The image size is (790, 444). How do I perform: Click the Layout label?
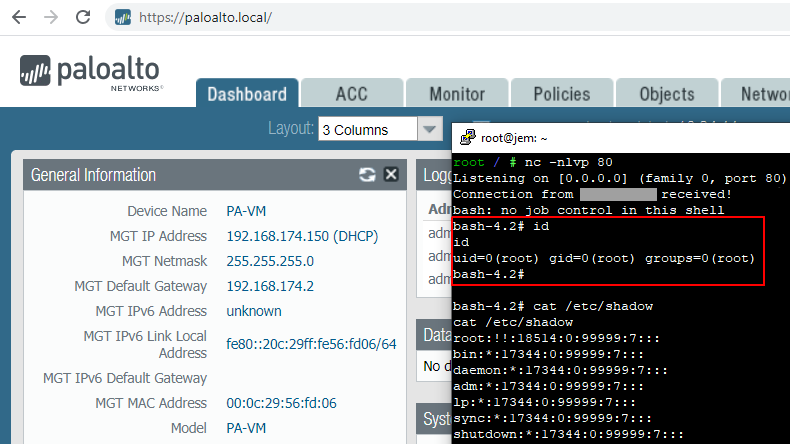(x=291, y=129)
